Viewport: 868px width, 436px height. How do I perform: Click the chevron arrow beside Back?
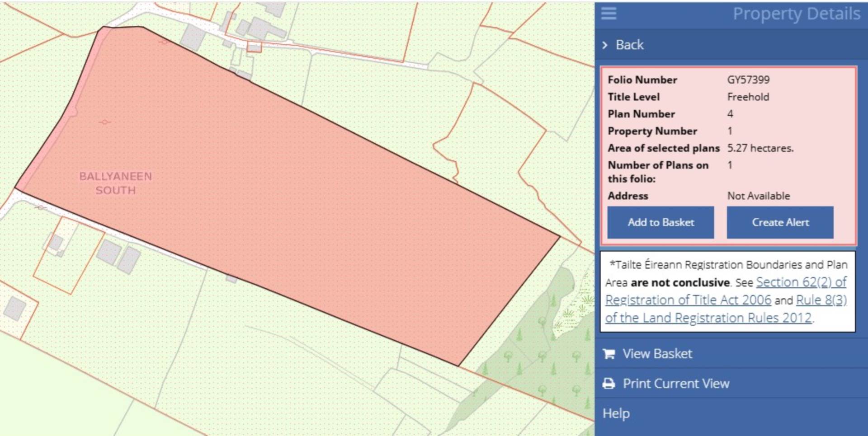point(605,45)
